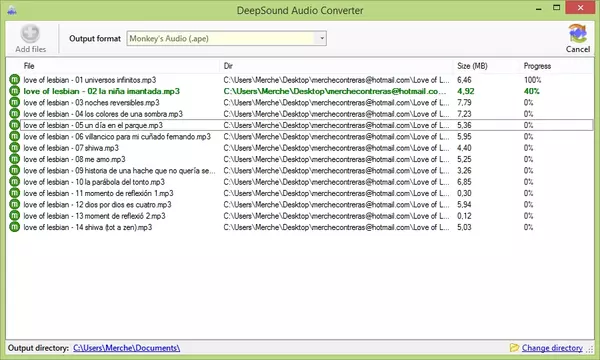The image size is (600, 360).
Task: Click the size value 6,46
Action: pos(464,80)
